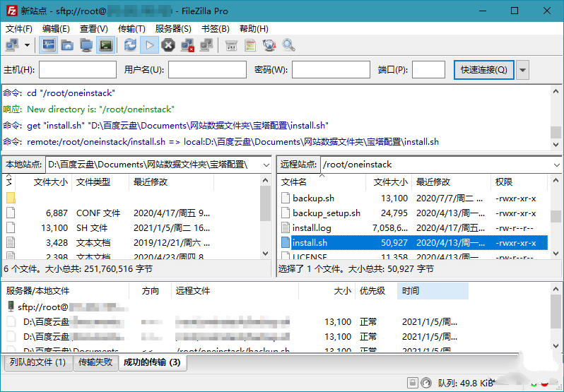Image resolution: width=564 pixels, height=392 pixels.
Task: Toggle the message log display
Action: [49, 45]
